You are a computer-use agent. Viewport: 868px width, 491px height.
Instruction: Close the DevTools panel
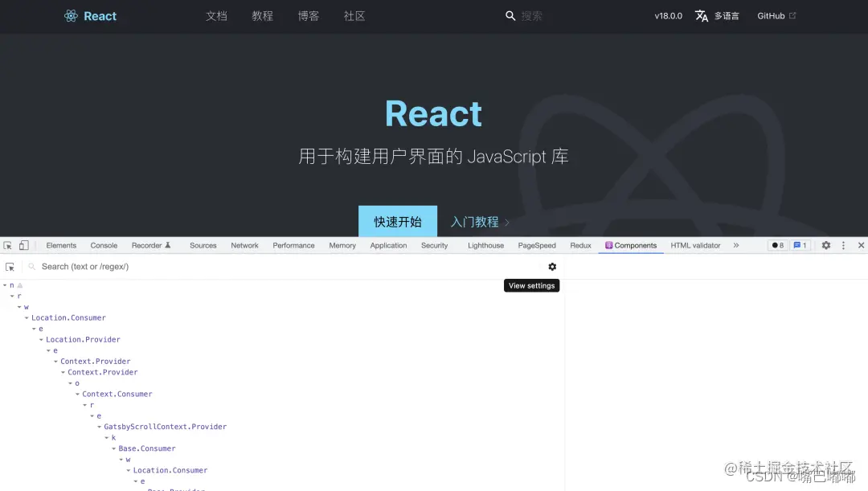point(861,245)
